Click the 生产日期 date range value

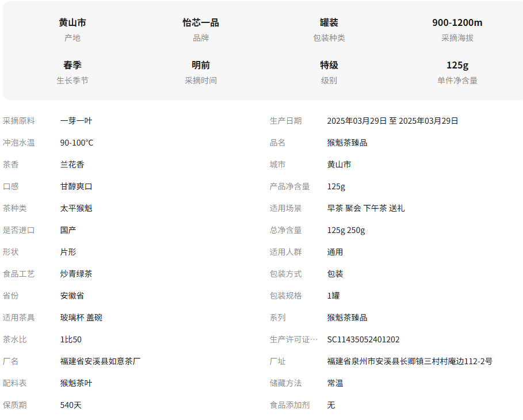coord(392,121)
